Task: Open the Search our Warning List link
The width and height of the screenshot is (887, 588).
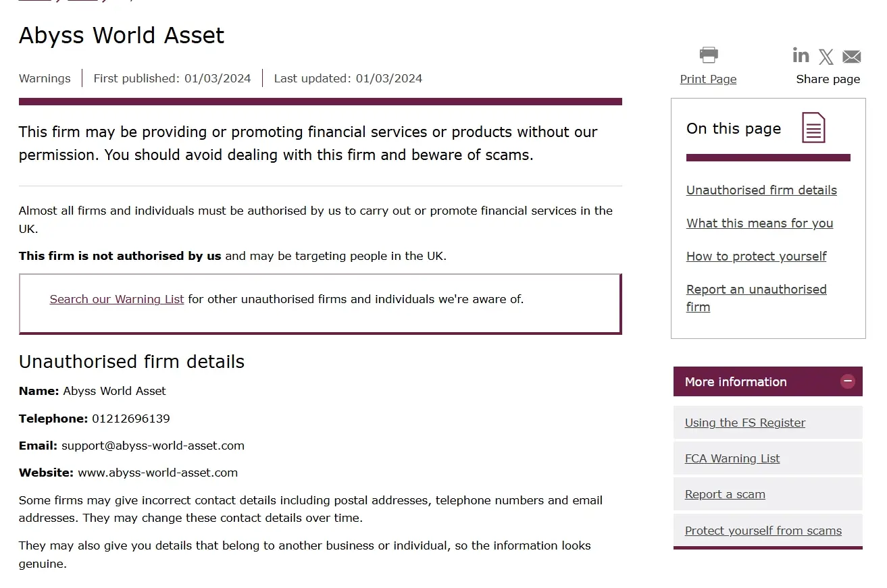Action: [117, 299]
